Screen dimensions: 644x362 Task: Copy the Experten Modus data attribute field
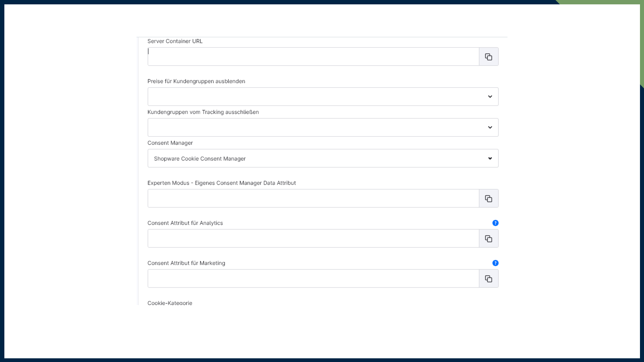[x=488, y=198]
